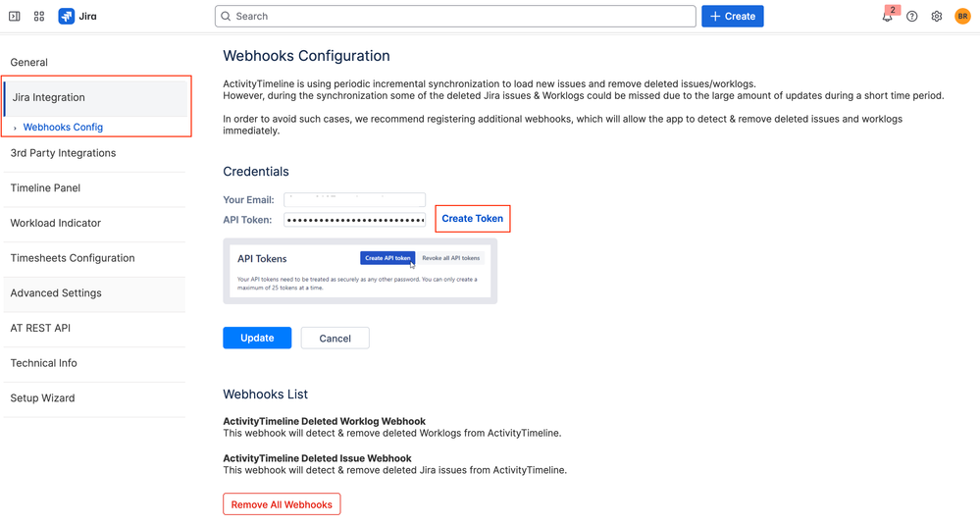980x526 pixels.
Task: Open the General settings section
Action: coord(28,63)
